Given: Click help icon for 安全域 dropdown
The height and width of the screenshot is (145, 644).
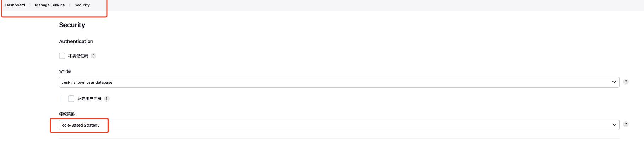Looking at the screenshot, I should coord(626,82).
